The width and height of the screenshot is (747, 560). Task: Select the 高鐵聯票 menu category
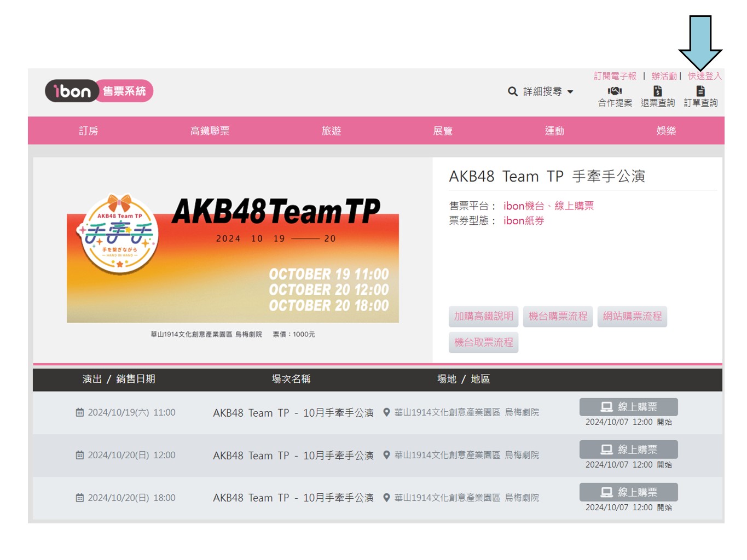210,131
